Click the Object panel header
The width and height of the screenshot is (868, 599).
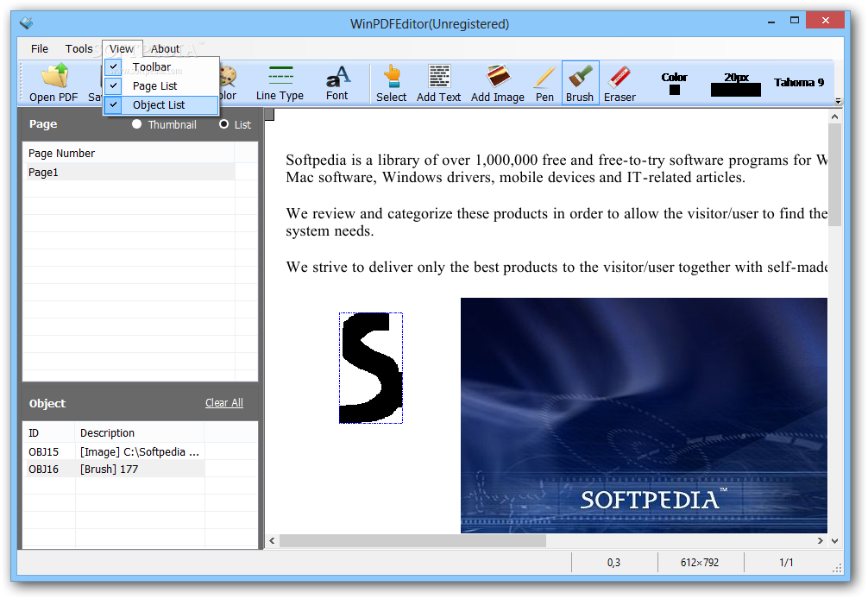tap(47, 404)
